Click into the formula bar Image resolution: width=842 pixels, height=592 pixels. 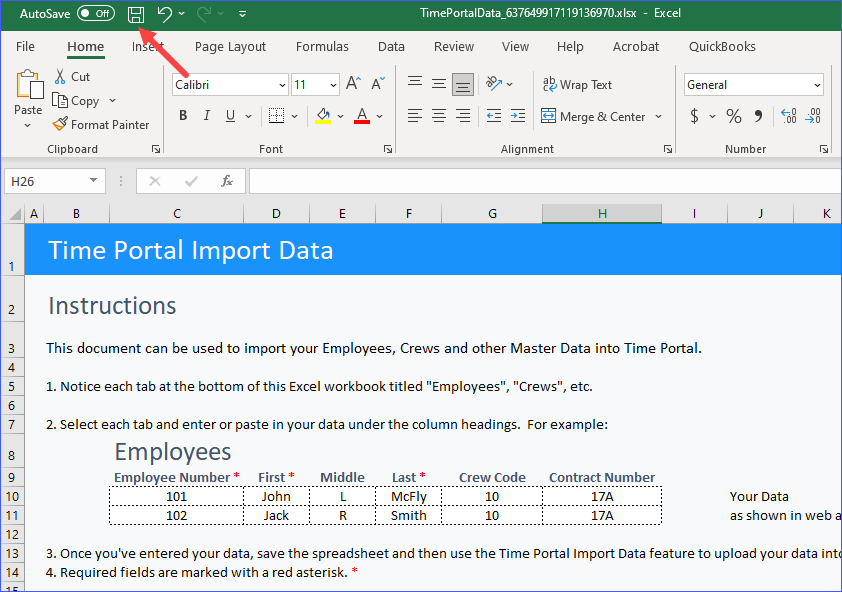pyautogui.click(x=543, y=181)
